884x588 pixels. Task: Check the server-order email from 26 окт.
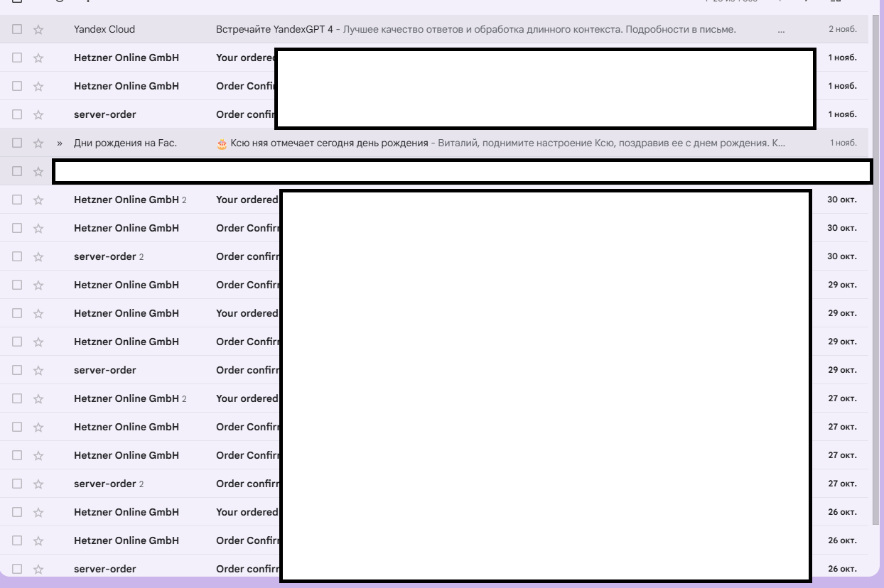click(x=17, y=569)
